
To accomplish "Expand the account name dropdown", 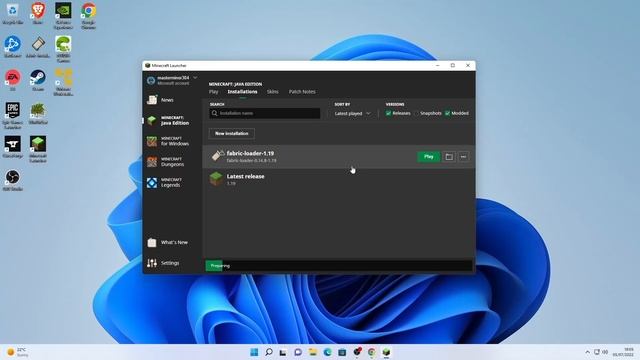I will coord(195,78).
